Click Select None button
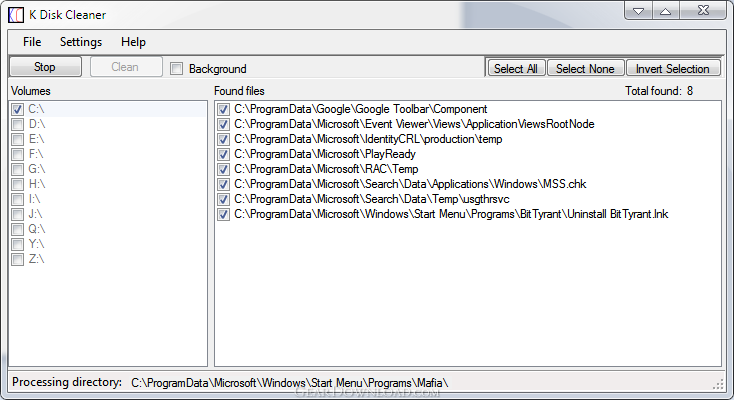This screenshot has width=734, height=400. tap(585, 68)
